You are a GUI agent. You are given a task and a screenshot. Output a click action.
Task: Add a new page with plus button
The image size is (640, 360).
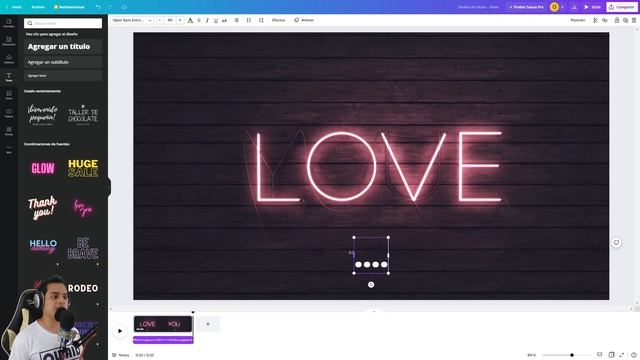point(208,324)
